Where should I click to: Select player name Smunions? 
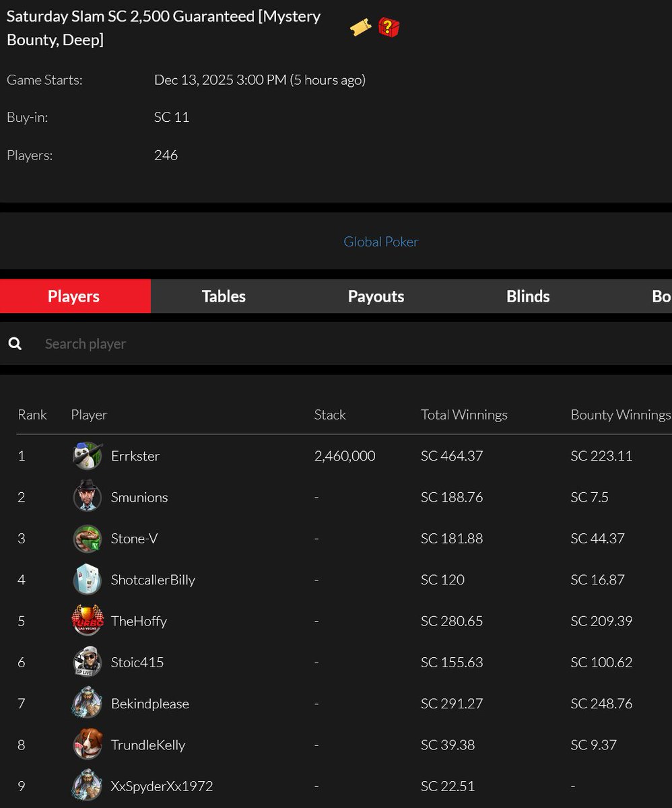[139, 498]
